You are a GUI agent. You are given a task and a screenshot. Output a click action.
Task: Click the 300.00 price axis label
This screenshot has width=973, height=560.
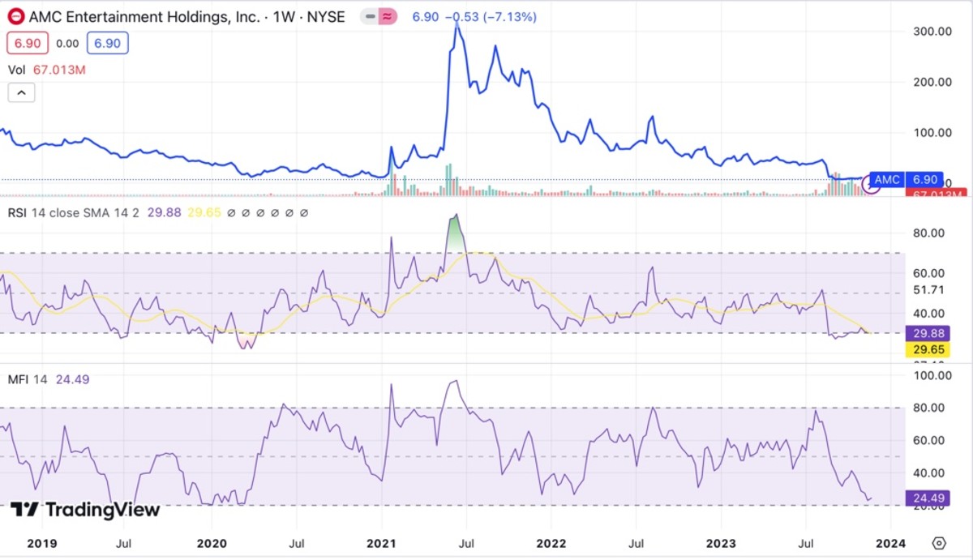click(932, 31)
